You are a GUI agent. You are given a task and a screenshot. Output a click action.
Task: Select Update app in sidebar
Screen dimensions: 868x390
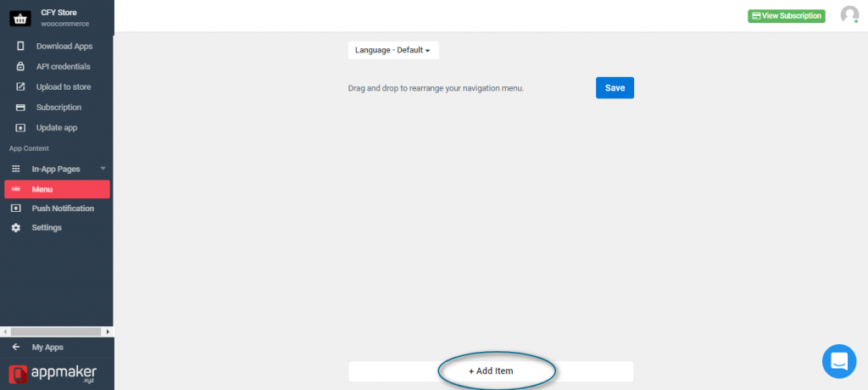click(57, 128)
